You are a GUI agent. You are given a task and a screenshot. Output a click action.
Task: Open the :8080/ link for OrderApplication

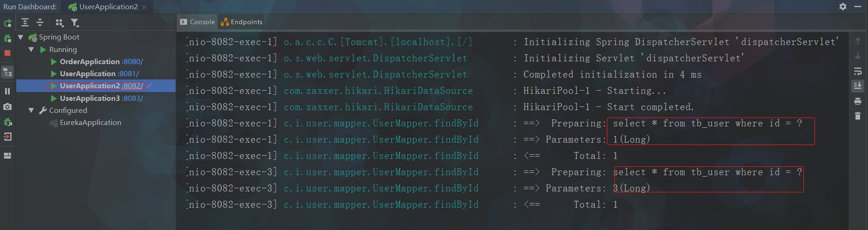coord(132,62)
